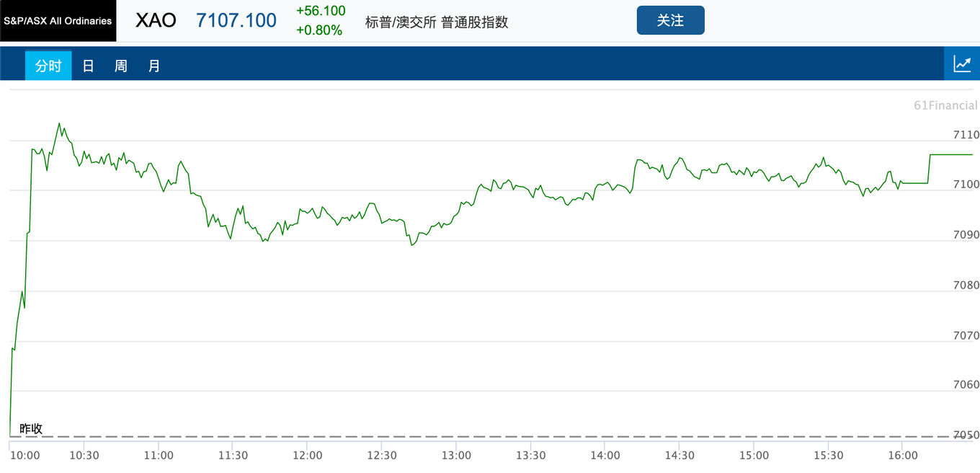Select the 周 weekly chart tab
Image resolution: width=980 pixels, height=473 pixels.
click(120, 66)
